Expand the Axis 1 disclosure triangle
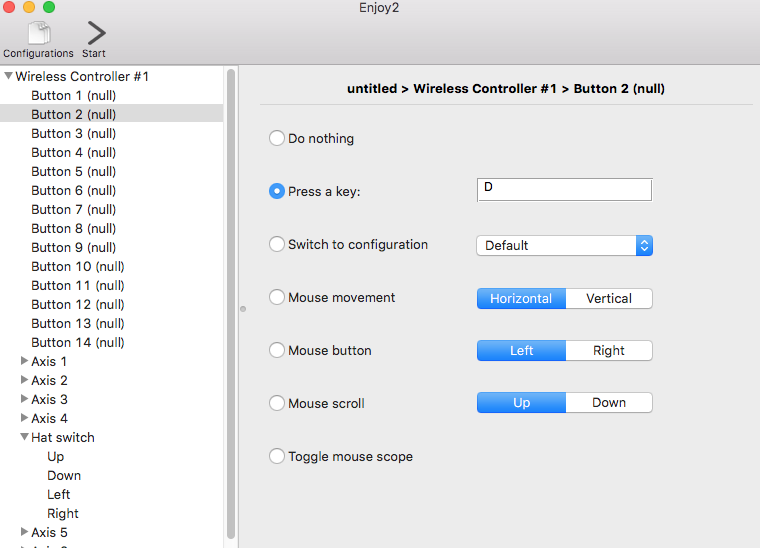Viewport: 760px width, 548px height. pyautogui.click(x=24, y=361)
